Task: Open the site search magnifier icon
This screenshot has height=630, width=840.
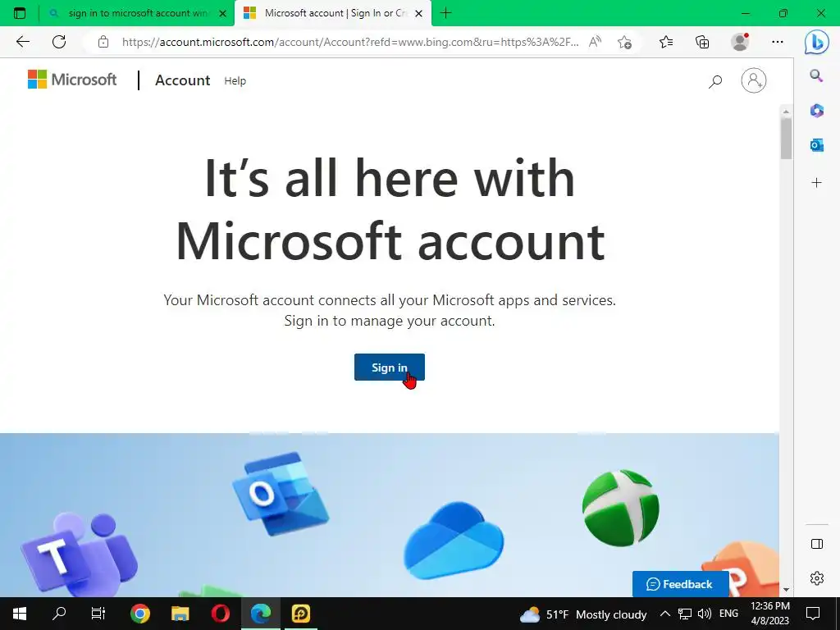Action: [715, 81]
